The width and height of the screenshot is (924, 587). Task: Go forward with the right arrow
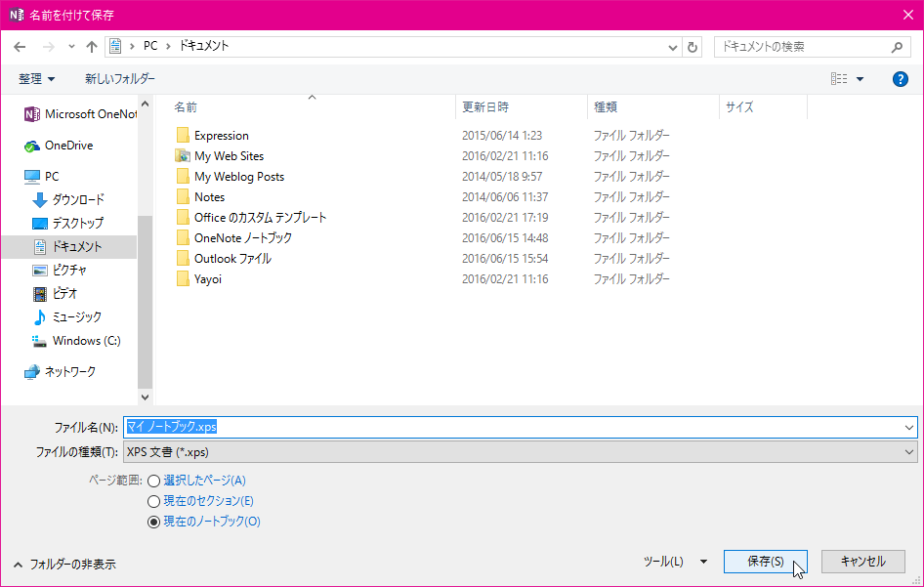48,47
